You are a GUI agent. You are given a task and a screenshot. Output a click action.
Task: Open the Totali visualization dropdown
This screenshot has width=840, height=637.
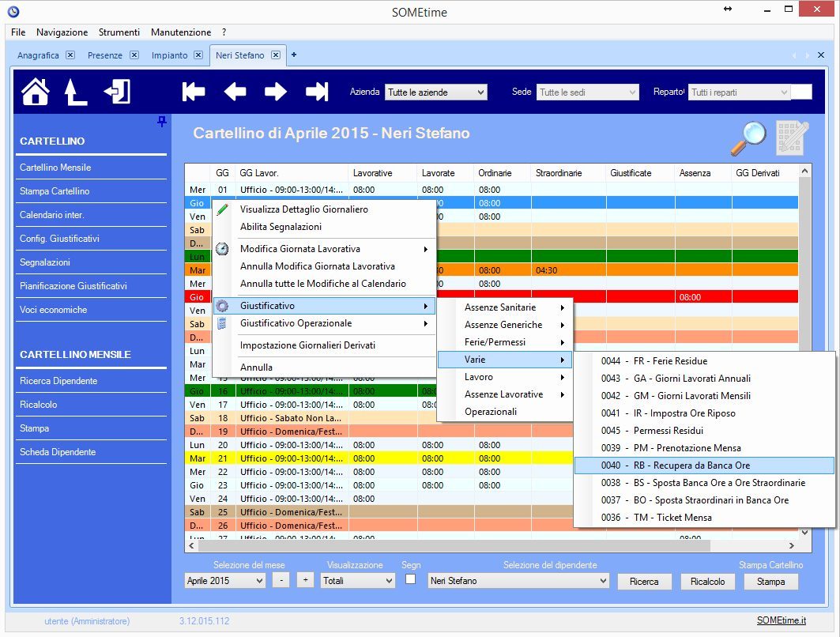[x=358, y=581]
